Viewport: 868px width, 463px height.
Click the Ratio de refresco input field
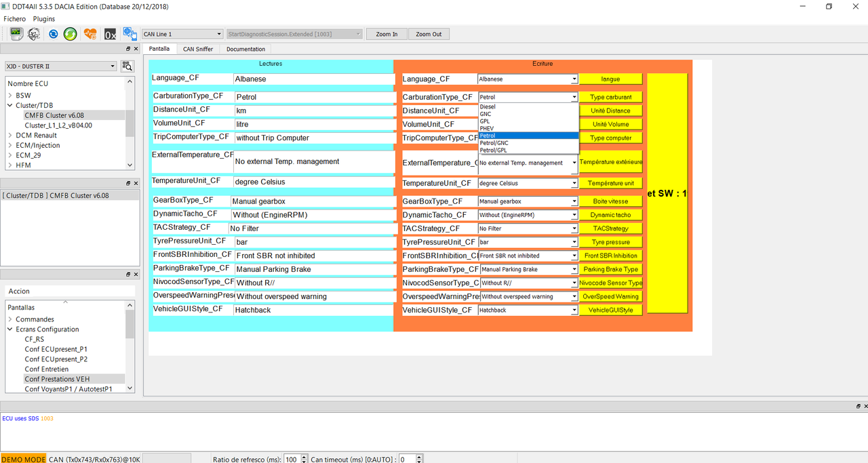pos(292,459)
